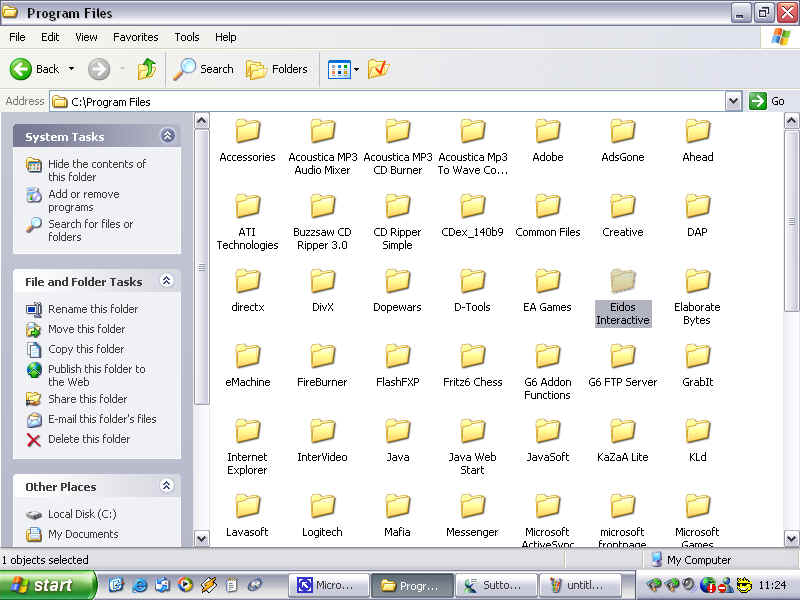Select the FlashFXP folder icon
This screenshot has height=600, width=800.
pyautogui.click(x=397, y=356)
